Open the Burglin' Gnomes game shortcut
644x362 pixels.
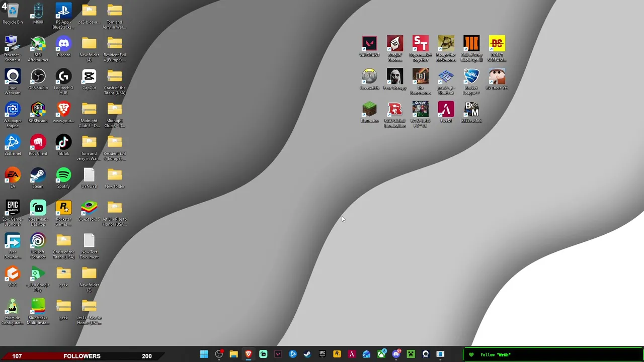(395, 49)
